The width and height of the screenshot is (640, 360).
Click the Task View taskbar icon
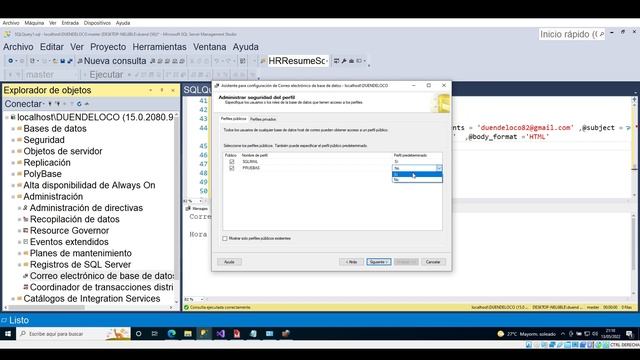coord(155,334)
